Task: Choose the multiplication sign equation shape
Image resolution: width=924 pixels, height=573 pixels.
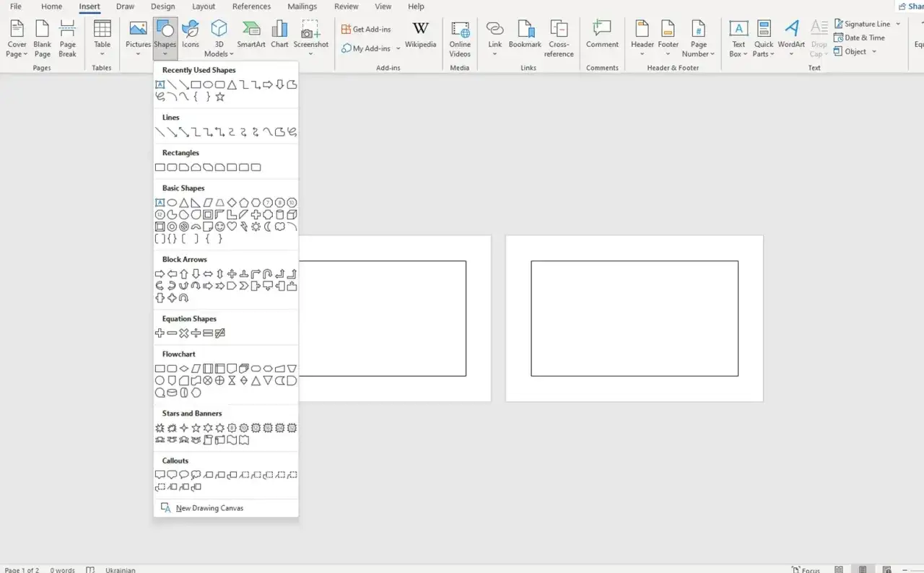Action: click(184, 333)
